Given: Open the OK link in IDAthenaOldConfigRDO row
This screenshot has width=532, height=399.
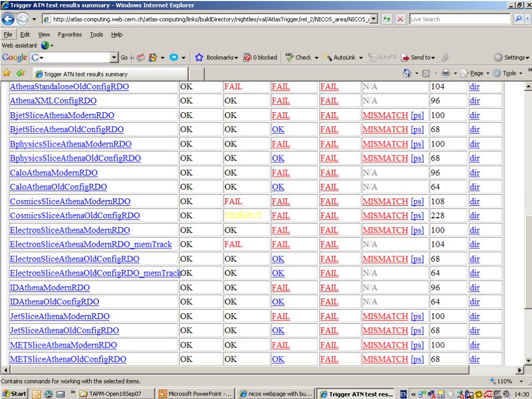Looking at the screenshot, I should [278, 302].
